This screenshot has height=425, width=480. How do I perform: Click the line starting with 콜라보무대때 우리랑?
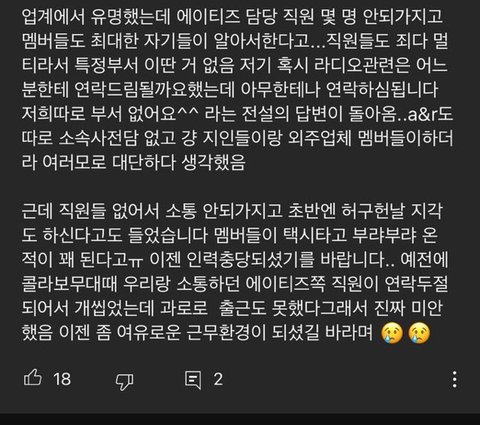(x=235, y=284)
